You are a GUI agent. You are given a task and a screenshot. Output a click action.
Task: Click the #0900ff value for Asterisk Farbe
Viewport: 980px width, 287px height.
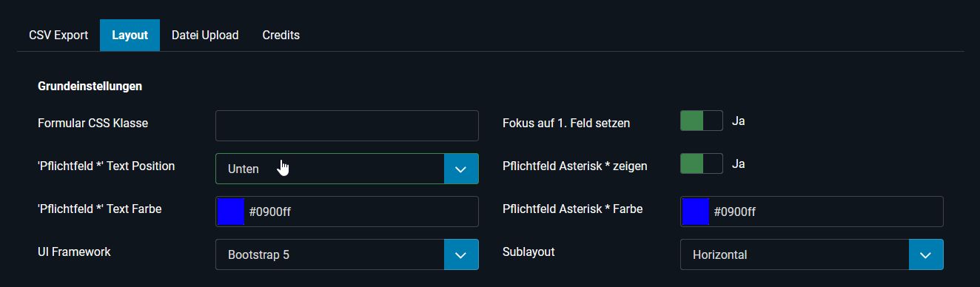click(x=735, y=212)
